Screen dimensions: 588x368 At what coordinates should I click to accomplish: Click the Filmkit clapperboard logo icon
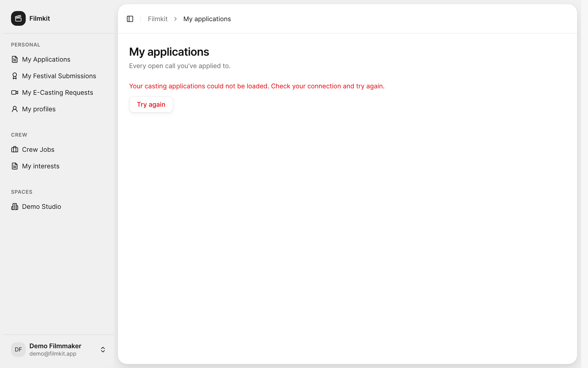pyautogui.click(x=18, y=18)
